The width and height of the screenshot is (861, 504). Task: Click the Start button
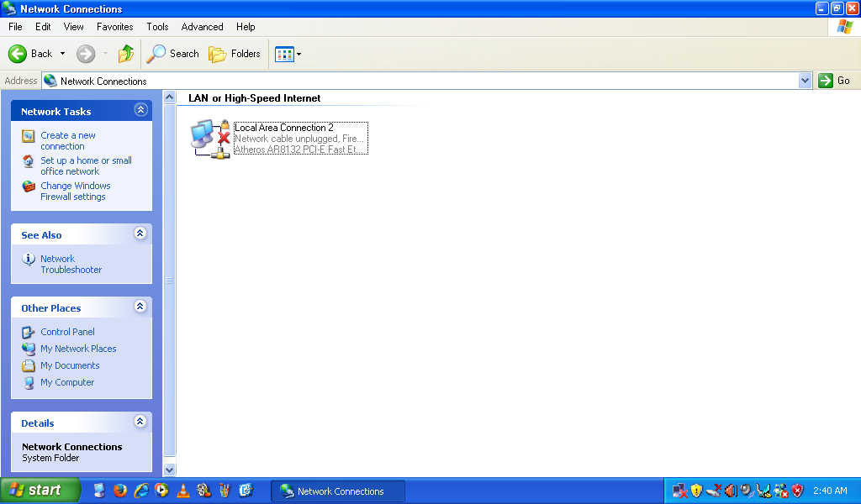40,491
